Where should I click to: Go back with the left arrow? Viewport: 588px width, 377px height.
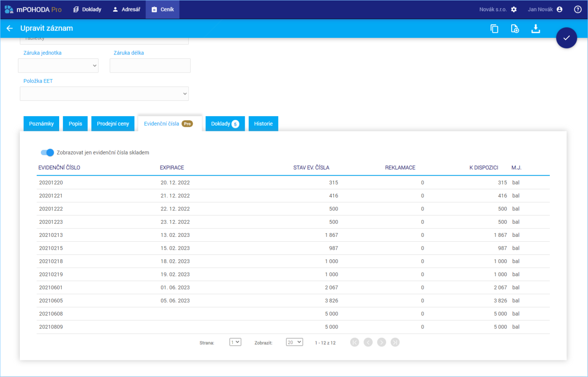[10, 28]
